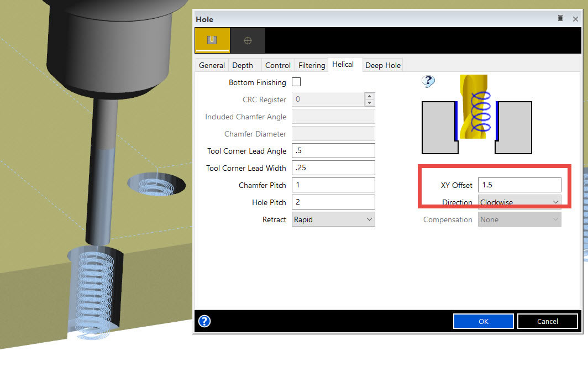Click Cancel to dismiss the dialog
This screenshot has width=588, height=377.
click(x=547, y=321)
